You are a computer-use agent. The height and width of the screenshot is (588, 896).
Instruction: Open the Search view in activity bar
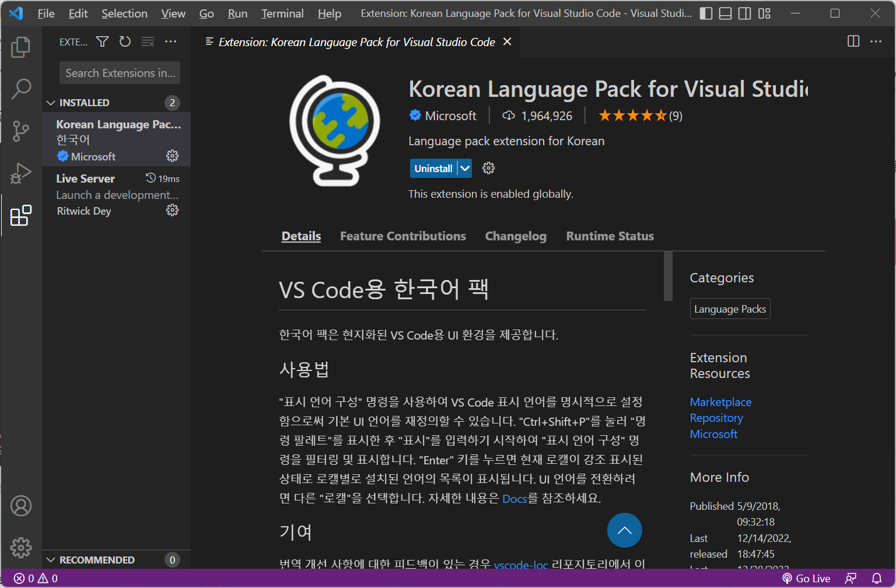[x=21, y=89]
